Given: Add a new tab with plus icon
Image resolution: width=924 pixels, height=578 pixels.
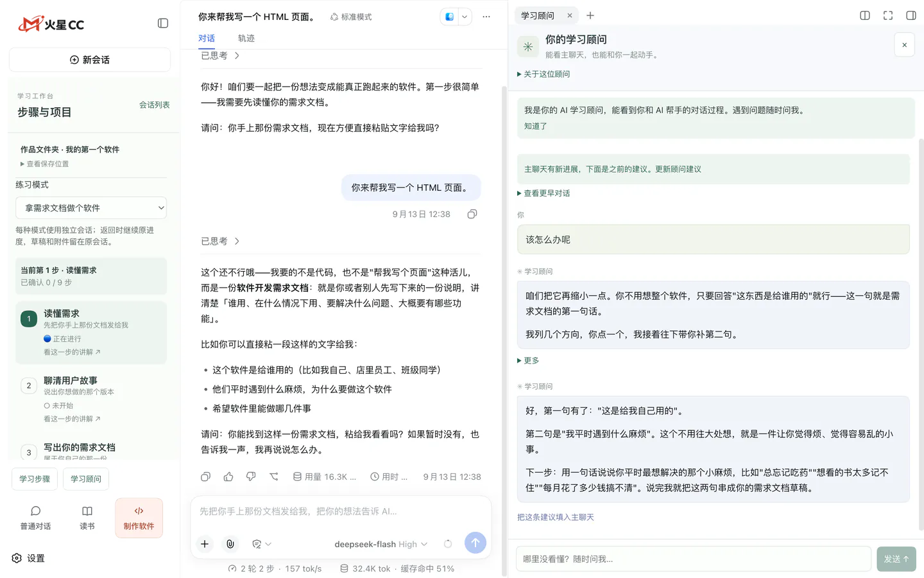Looking at the screenshot, I should 590,15.
